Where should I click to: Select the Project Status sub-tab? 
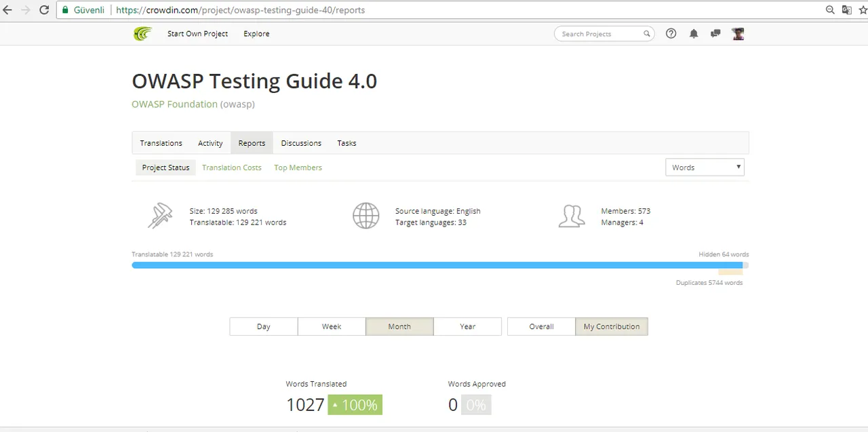point(165,168)
